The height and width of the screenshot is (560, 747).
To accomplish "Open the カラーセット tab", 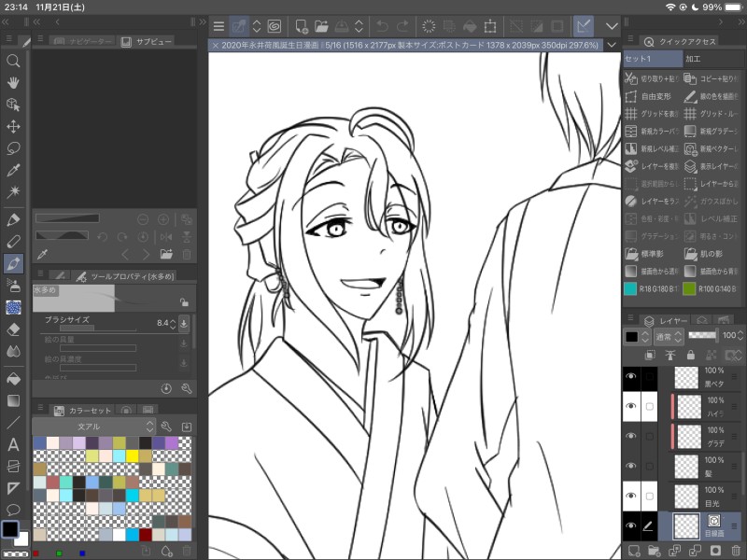I will pos(83,410).
